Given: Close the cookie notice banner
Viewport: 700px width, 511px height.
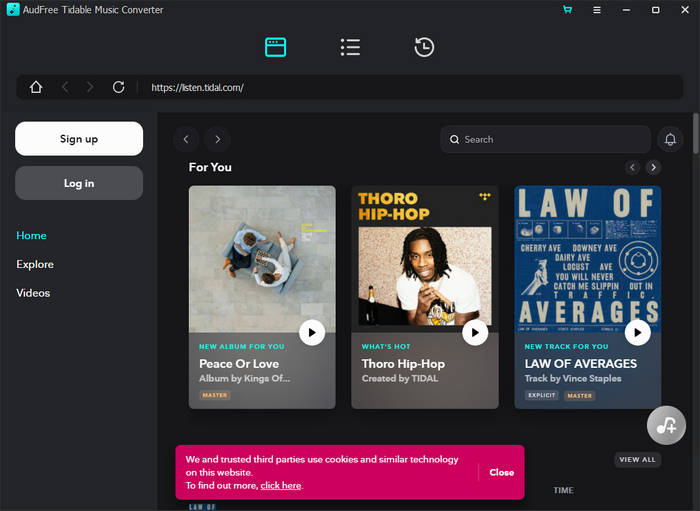Looking at the screenshot, I should [x=501, y=472].
